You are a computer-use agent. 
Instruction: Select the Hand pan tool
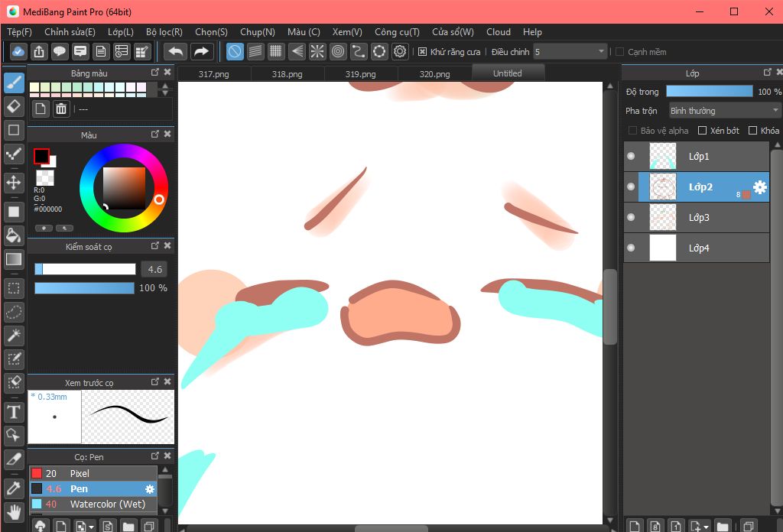click(14, 512)
